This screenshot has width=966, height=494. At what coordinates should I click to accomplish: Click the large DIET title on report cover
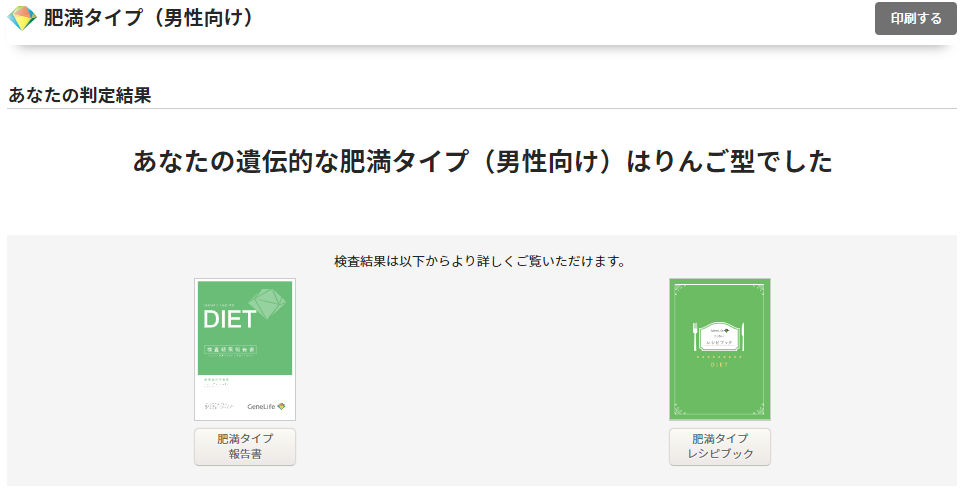tap(229, 320)
